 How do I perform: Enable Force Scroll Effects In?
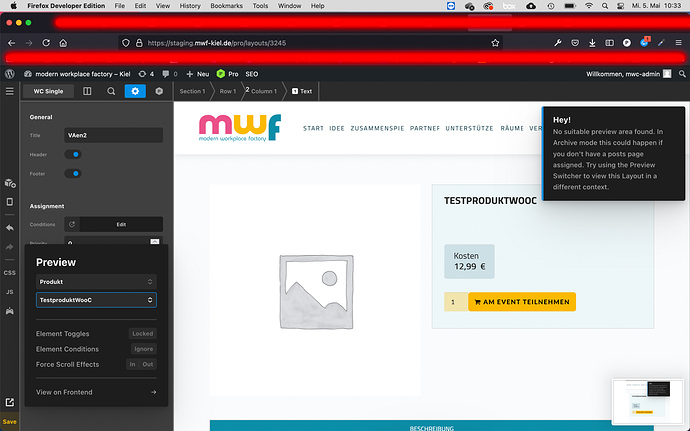coord(132,365)
